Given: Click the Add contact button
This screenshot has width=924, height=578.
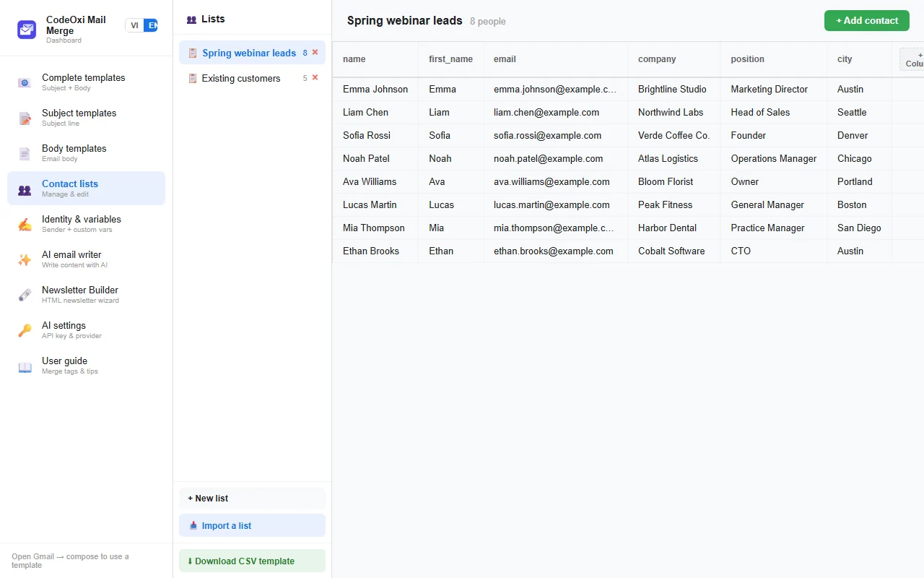Looking at the screenshot, I should coord(866,20).
